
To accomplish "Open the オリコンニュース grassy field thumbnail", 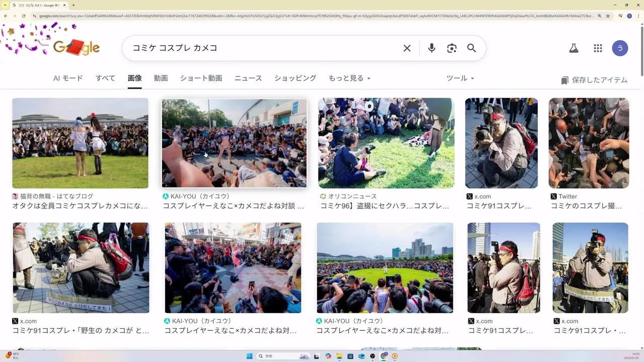I will [386, 143].
